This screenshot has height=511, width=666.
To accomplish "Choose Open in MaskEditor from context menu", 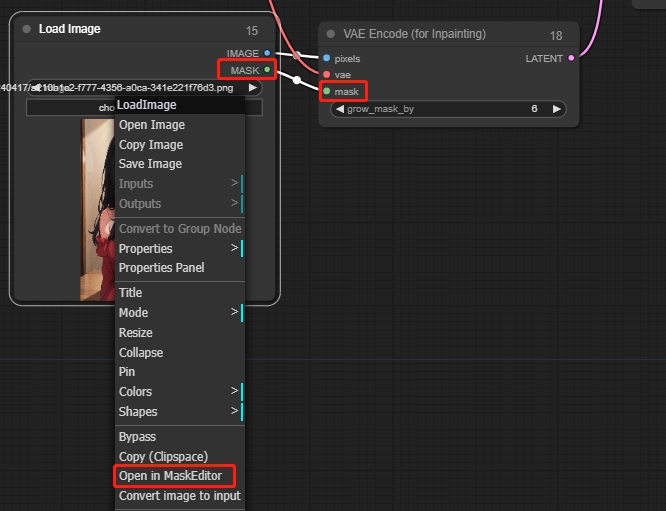I will point(170,476).
